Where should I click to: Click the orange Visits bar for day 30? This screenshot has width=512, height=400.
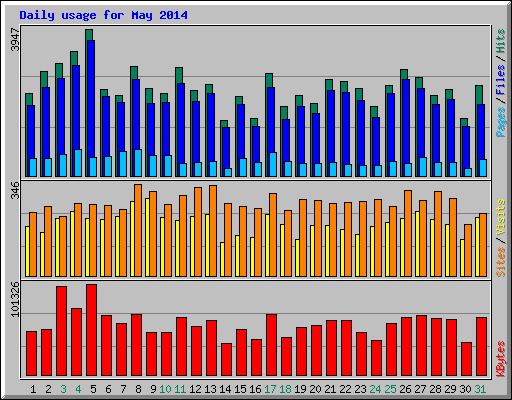point(468,250)
